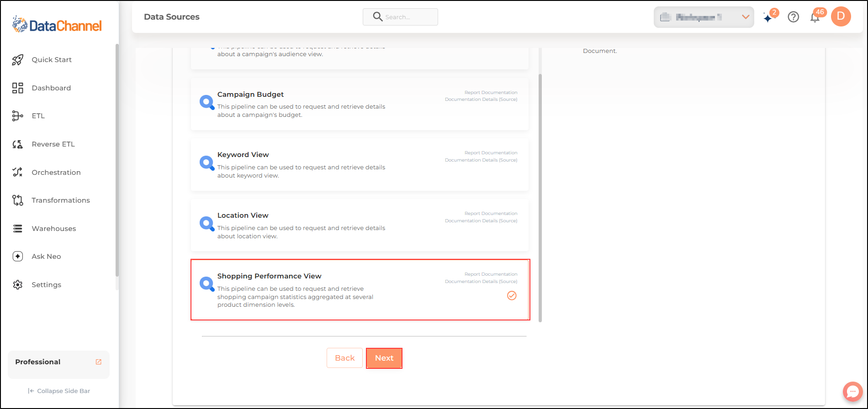
Task: Click the Ask Neo sparkle icon
Action: (18, 257)
